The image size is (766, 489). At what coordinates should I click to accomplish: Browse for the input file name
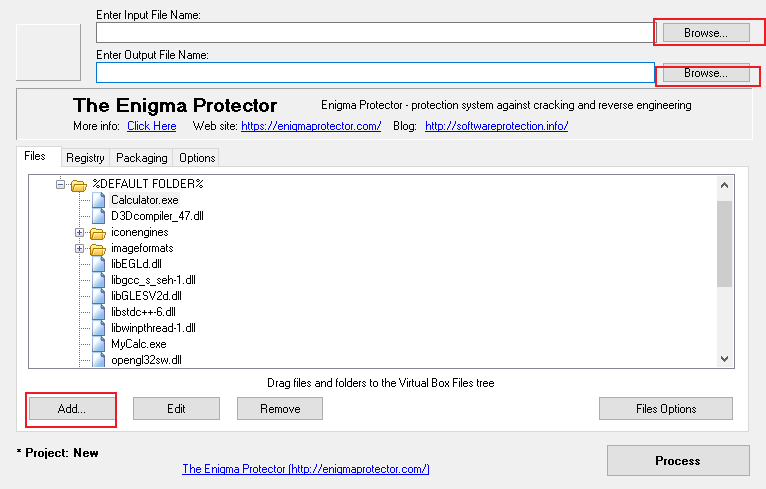click(706, 33)
